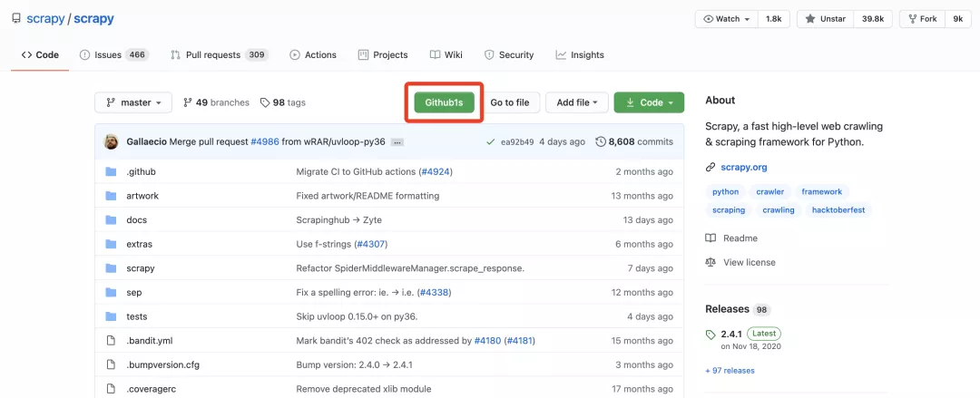Click Gallaecio's avatar image
The image size is (980, 398).
112,141
